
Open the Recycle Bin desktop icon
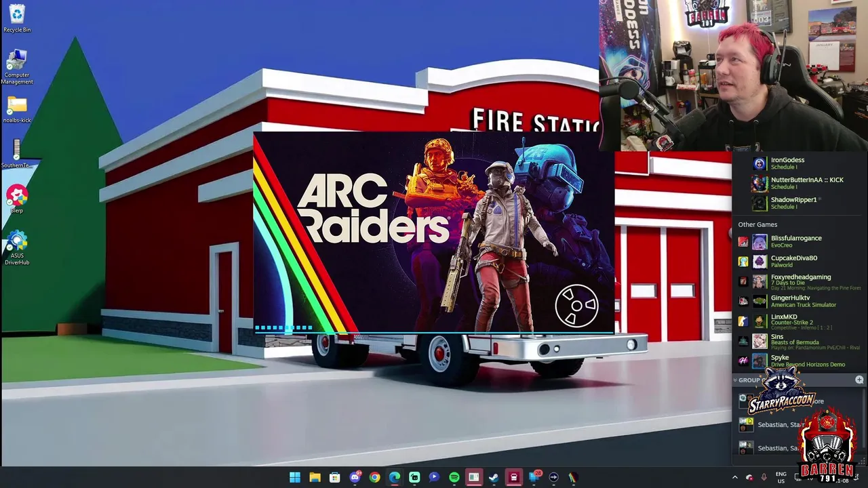click(17, 18)
